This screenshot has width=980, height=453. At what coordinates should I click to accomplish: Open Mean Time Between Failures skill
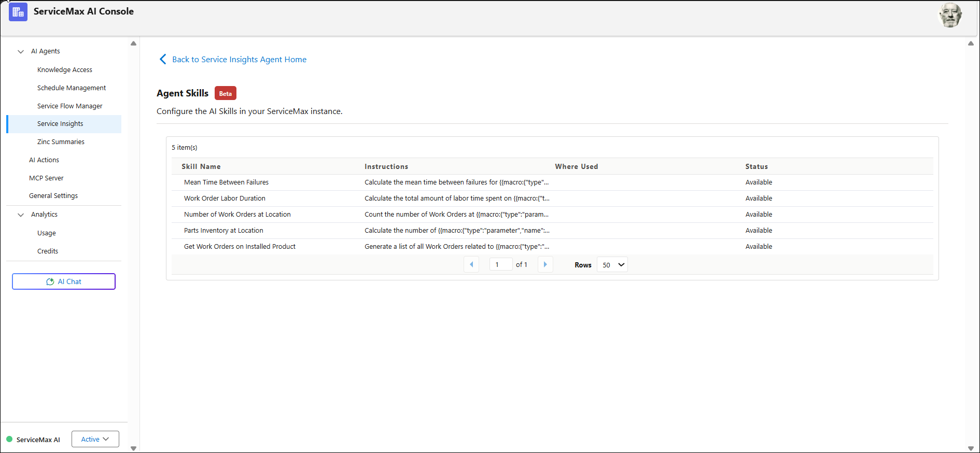click(x=226, y=182)
